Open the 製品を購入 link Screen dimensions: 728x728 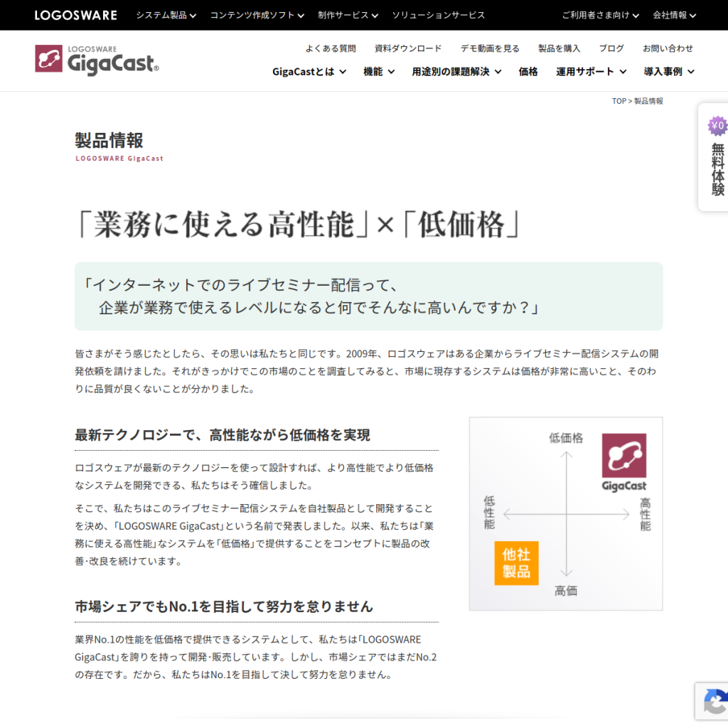pyautogui.click(x=559, y=48)
